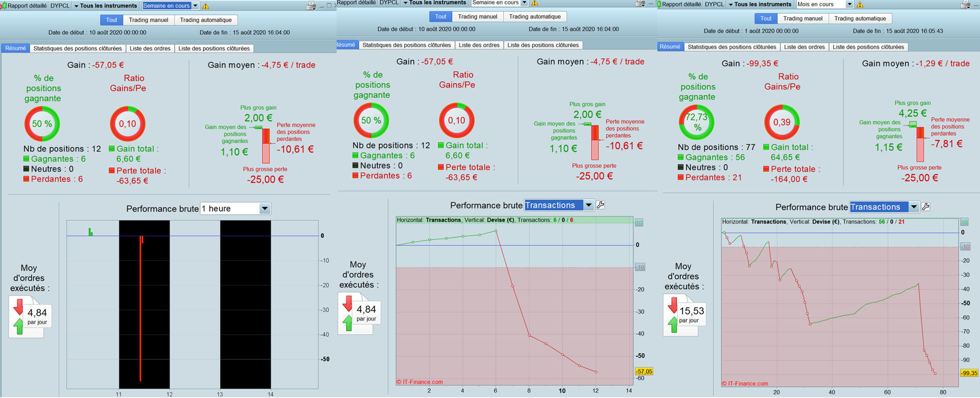Click the printer icon in the right window

tap(965, 5)
